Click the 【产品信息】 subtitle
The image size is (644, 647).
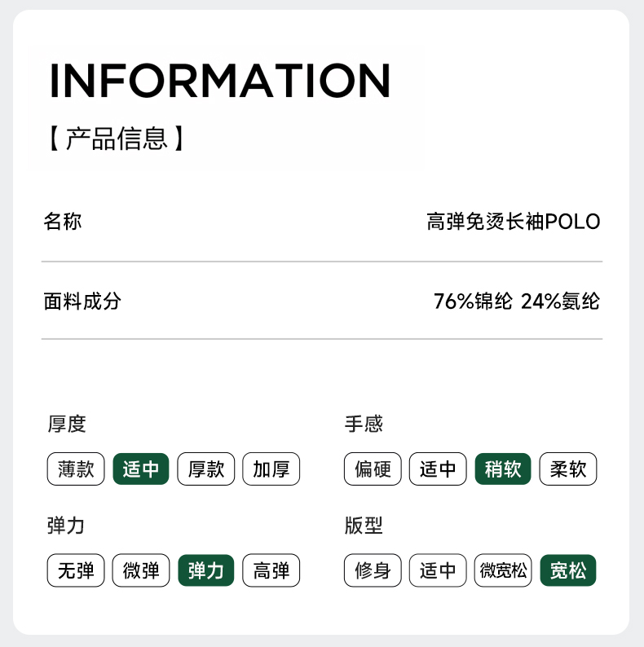coord(116,139)
